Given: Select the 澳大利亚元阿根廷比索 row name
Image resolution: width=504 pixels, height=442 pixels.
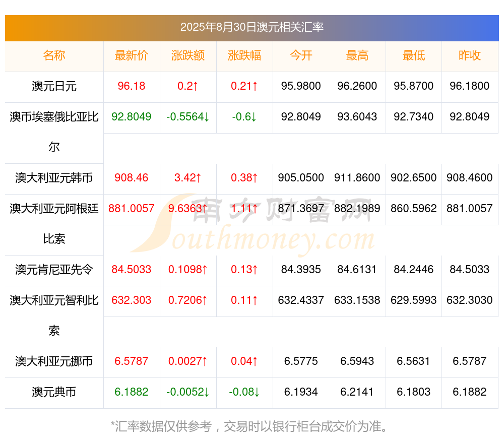Looking at the screenshot, I should pos(54,224).
